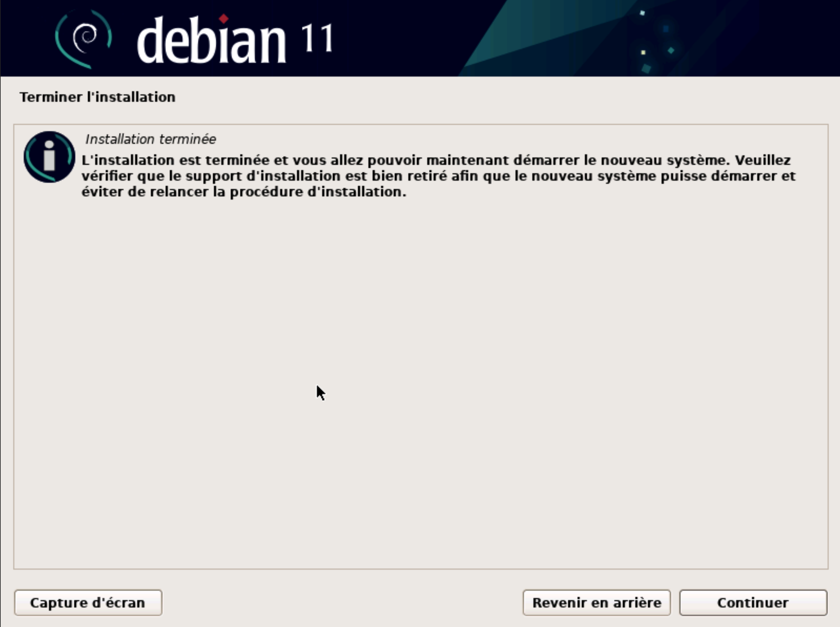
Task: Select the 'Installation terminée' heading text
Action: click(151, 139)
